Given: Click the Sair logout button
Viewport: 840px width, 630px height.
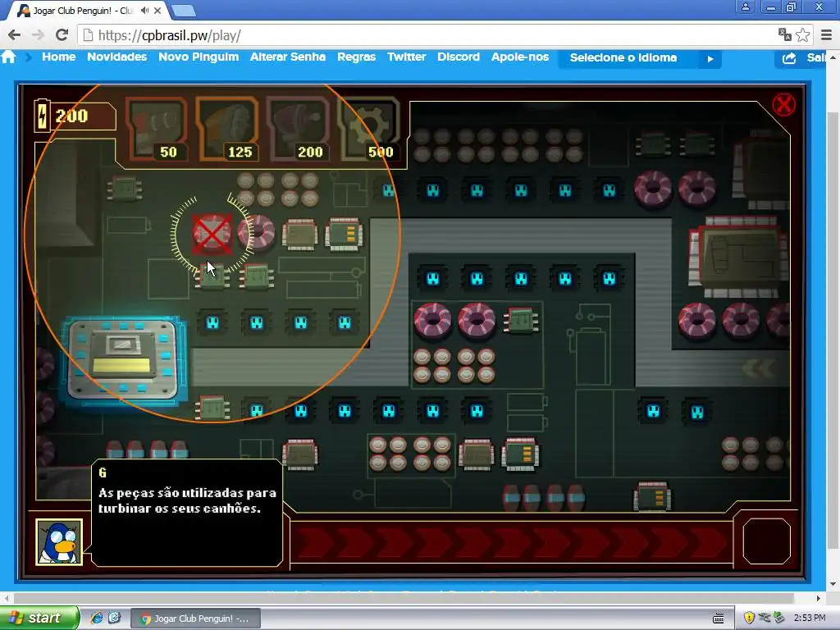Looking at the screenshot, I should tap(801, 58).
